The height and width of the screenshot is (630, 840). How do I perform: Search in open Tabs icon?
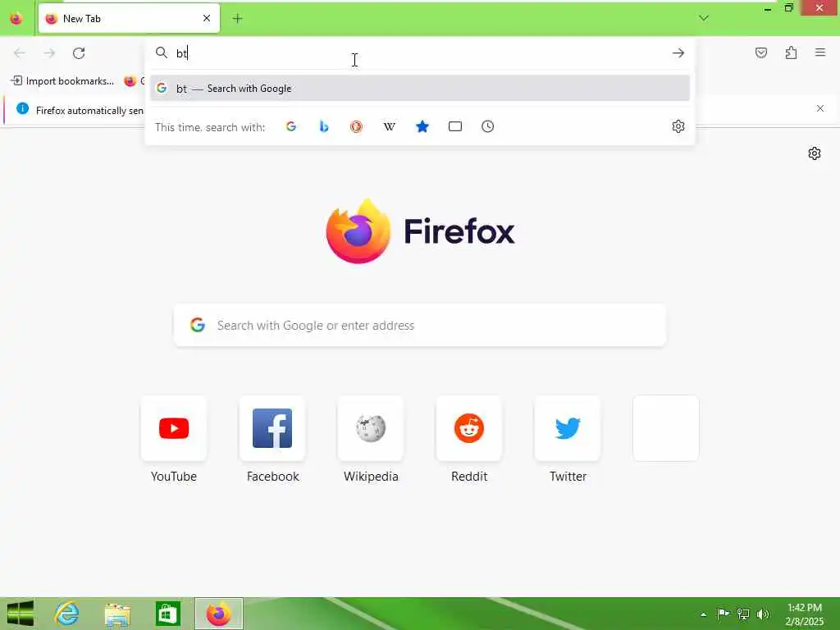(454, 126)
